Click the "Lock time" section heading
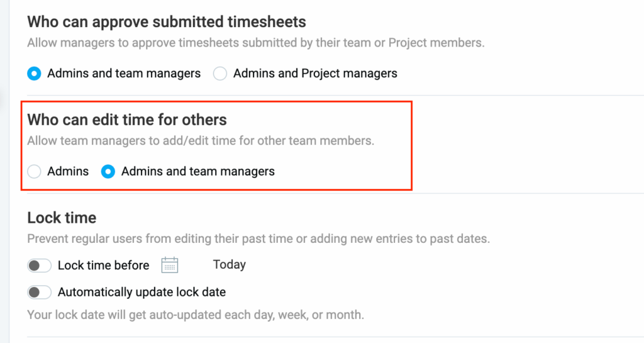This screenshot has width=644, height=343. click(62, 218)
